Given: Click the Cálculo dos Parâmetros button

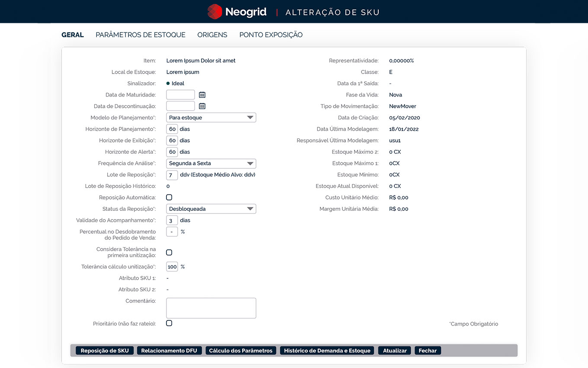Looking at the screenshot, I should (x=241, y=351).
